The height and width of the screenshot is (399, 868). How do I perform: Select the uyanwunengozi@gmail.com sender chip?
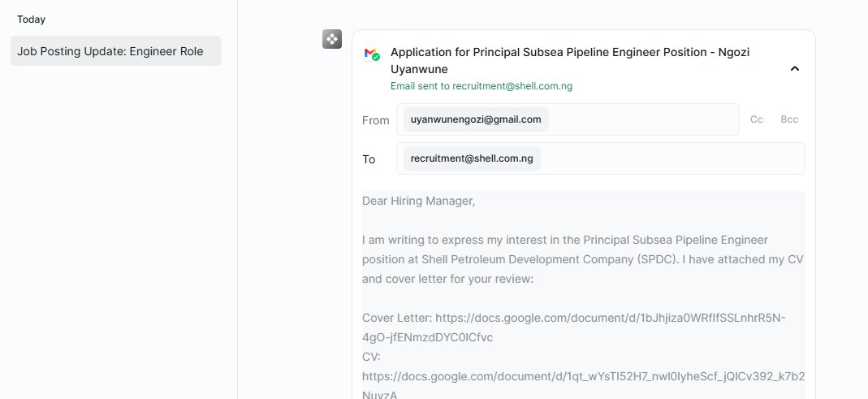click(x=476, y=119)
